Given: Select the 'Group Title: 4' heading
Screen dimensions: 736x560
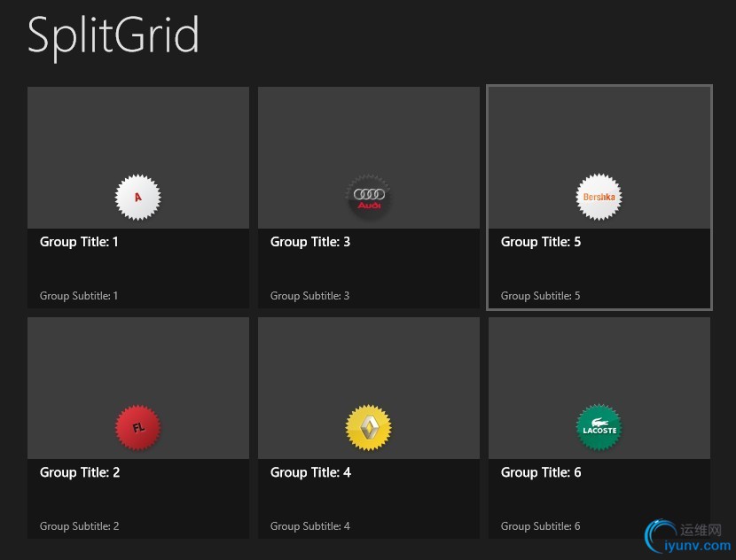Looking at the screenshot, I should [x=310, y=472].
